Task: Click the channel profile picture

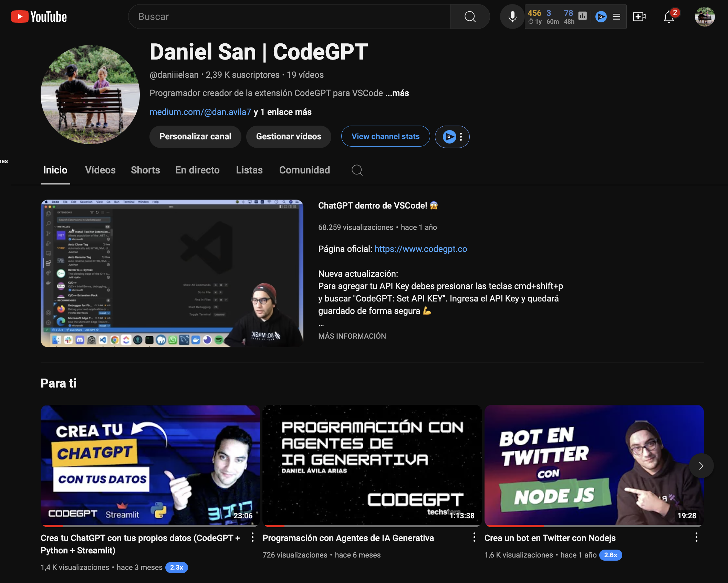Action: [x=90, y=95]
